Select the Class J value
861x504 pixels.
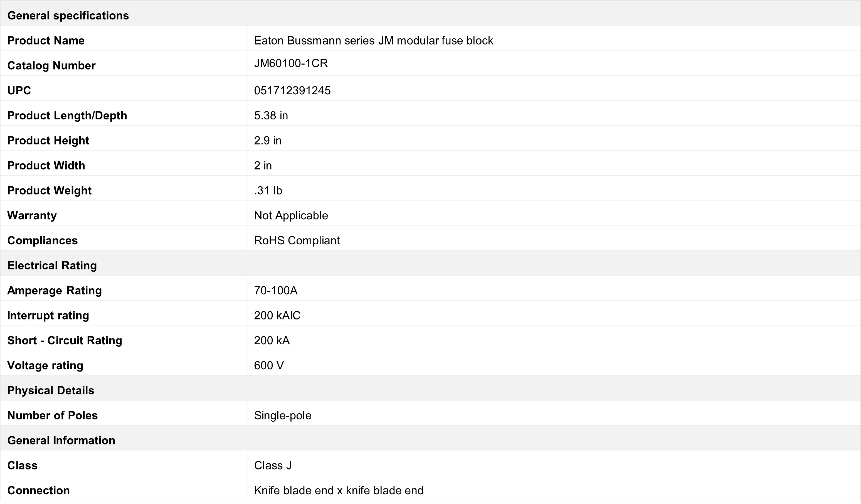[x=273, y=465]
